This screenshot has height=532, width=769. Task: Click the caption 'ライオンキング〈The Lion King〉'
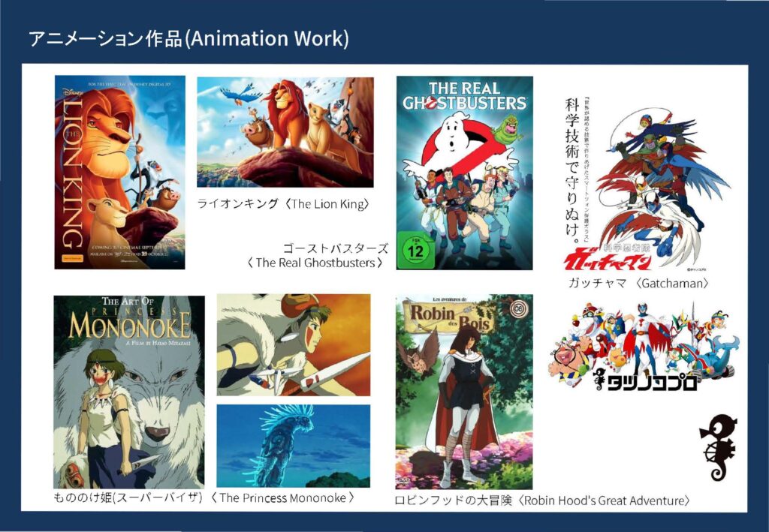tap(283, 204)
